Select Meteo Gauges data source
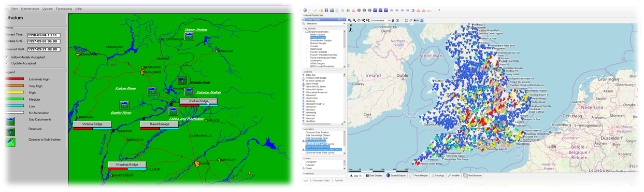The width and height of the screenshot is (644, 192). (x=318, y=35)
